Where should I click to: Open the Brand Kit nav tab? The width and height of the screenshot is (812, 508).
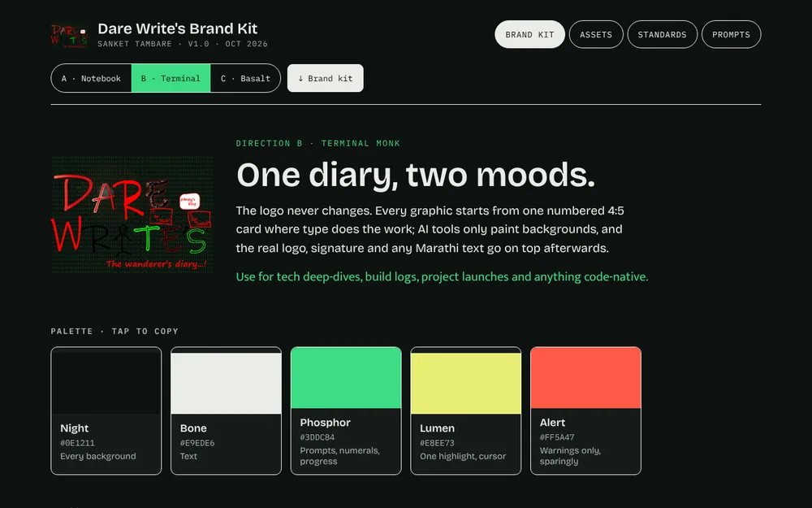tap(529, 35)
